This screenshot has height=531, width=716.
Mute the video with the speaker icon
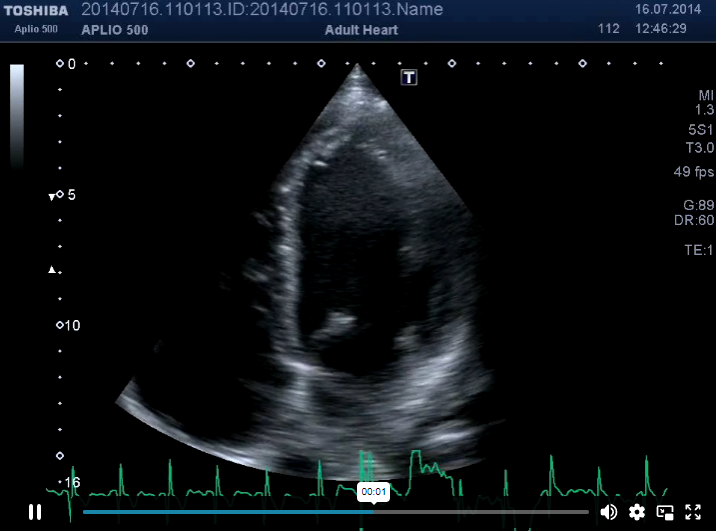coord(609,512)
